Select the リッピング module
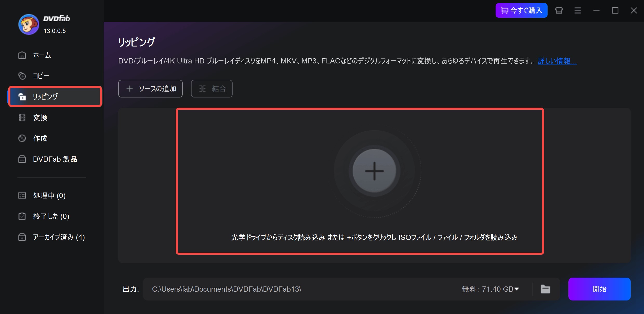Viewport: 644px width, 314px height. point(55,96)
